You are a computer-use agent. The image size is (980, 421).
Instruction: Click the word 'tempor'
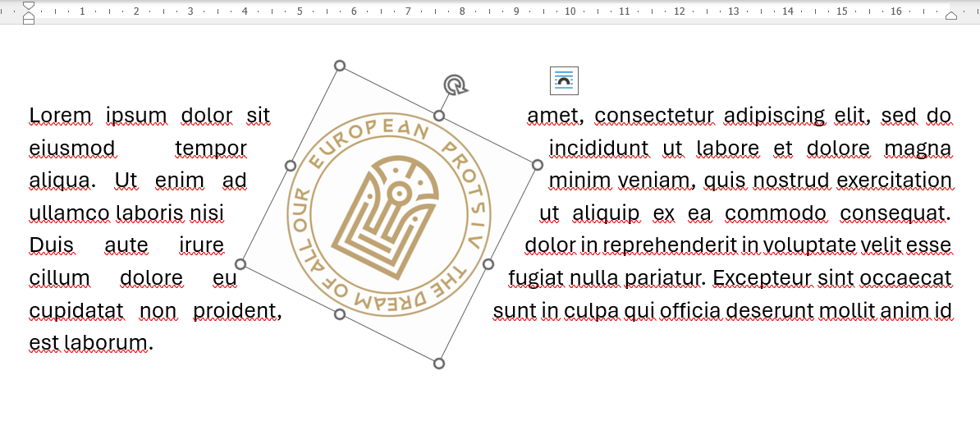pos(211,150)
